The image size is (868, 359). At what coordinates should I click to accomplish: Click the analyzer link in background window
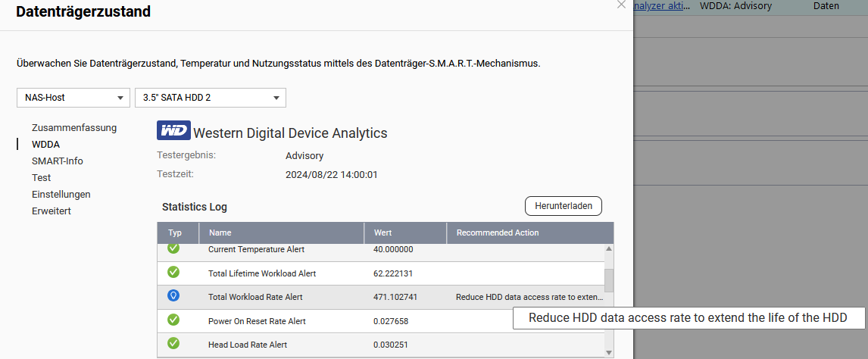click(663, 6)
